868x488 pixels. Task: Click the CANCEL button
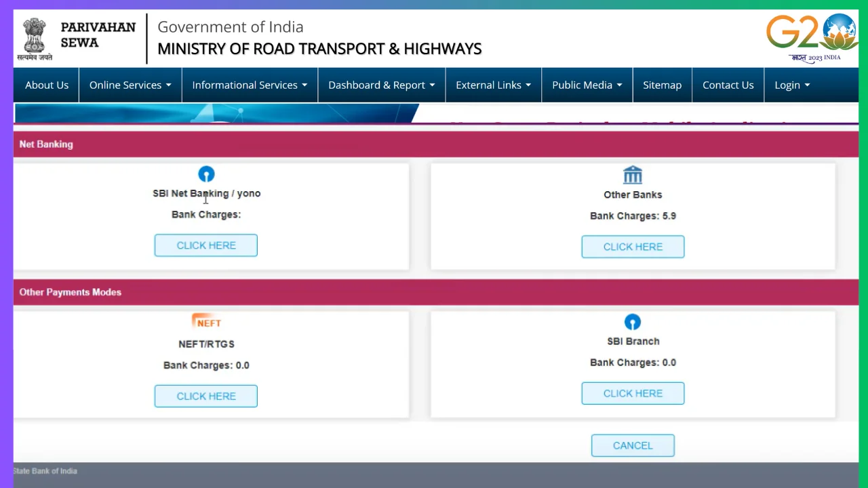[x=633, y=445]
